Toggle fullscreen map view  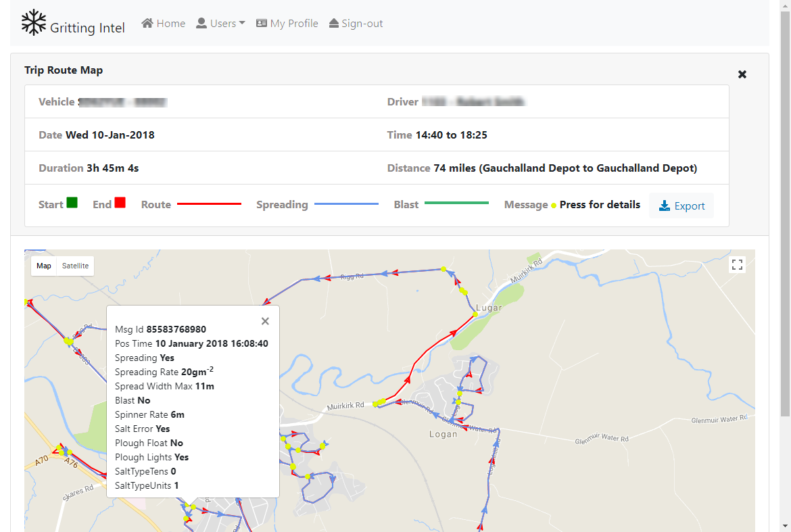737,265
